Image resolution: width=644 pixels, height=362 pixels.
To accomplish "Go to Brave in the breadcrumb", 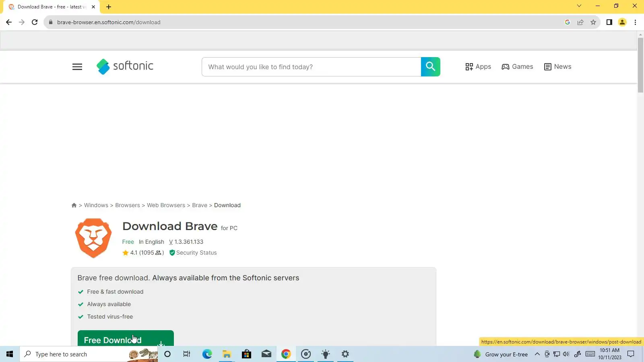I will pos(200,205).
